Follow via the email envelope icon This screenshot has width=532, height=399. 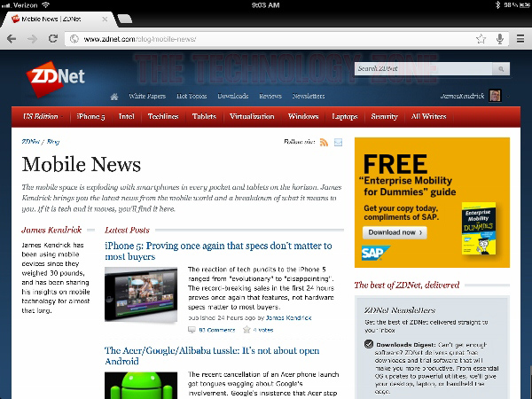pos(339,143)
